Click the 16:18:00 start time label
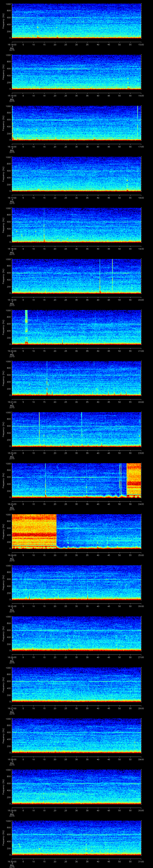 pos(12,249)
